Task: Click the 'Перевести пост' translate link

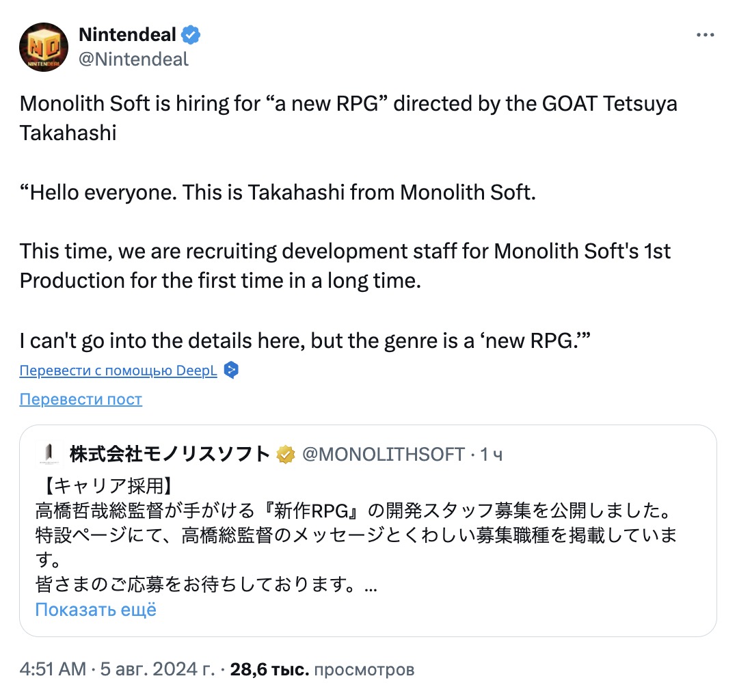Action: click(x=81, y=399)
